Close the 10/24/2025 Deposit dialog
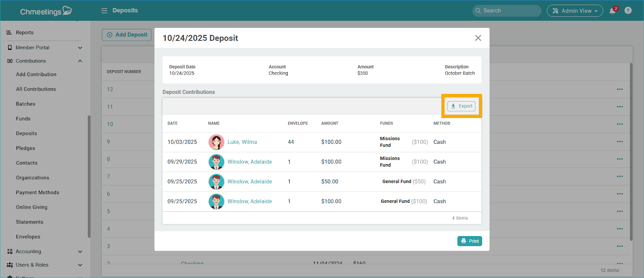Viewport: 644px width, 278px height. [478, 38]
